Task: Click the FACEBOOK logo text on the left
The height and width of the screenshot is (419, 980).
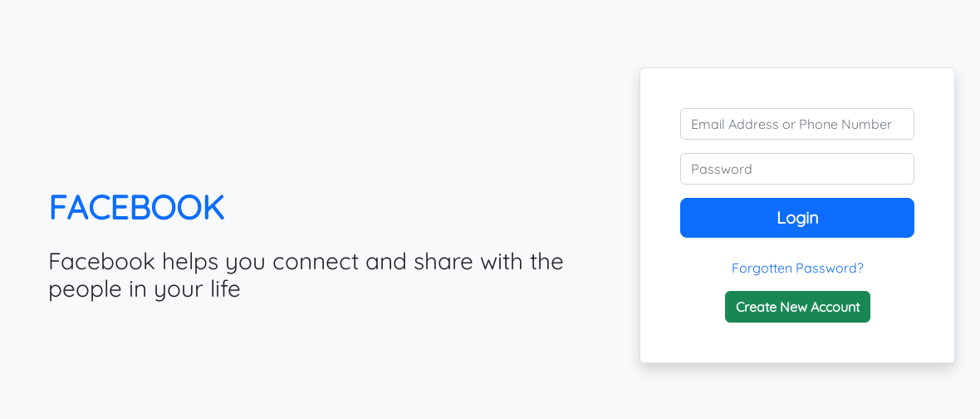Action: pyautogui.click(x=137, y=208)
